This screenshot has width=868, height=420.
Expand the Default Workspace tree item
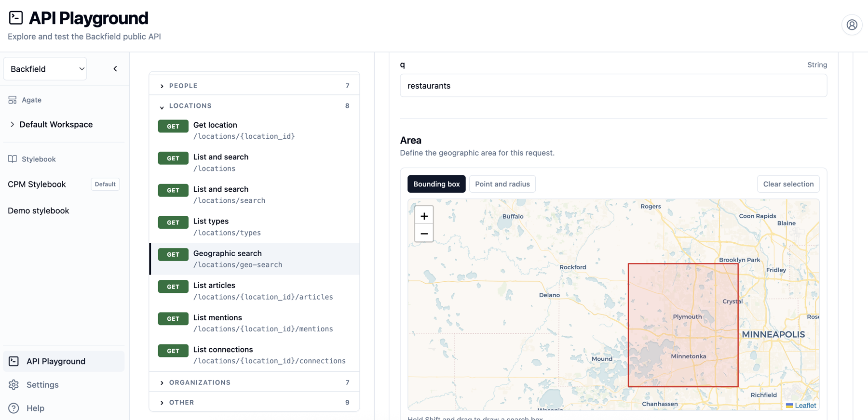coord(12,124)
